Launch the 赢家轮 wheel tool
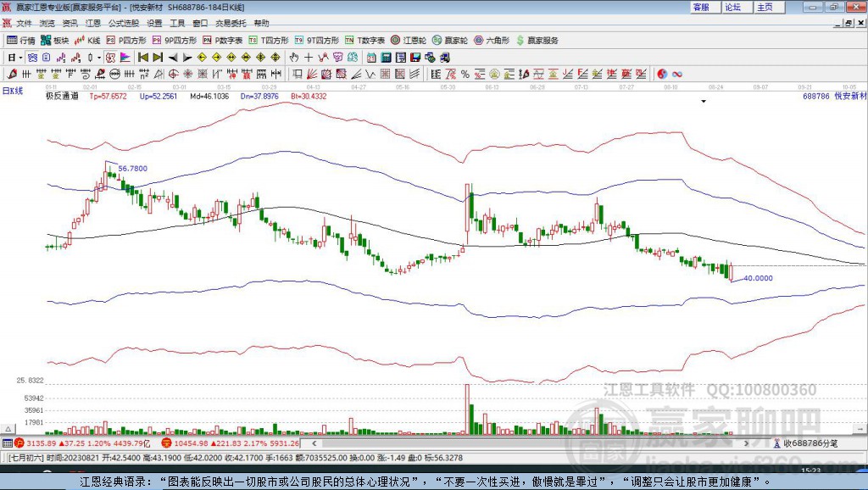 450,41
